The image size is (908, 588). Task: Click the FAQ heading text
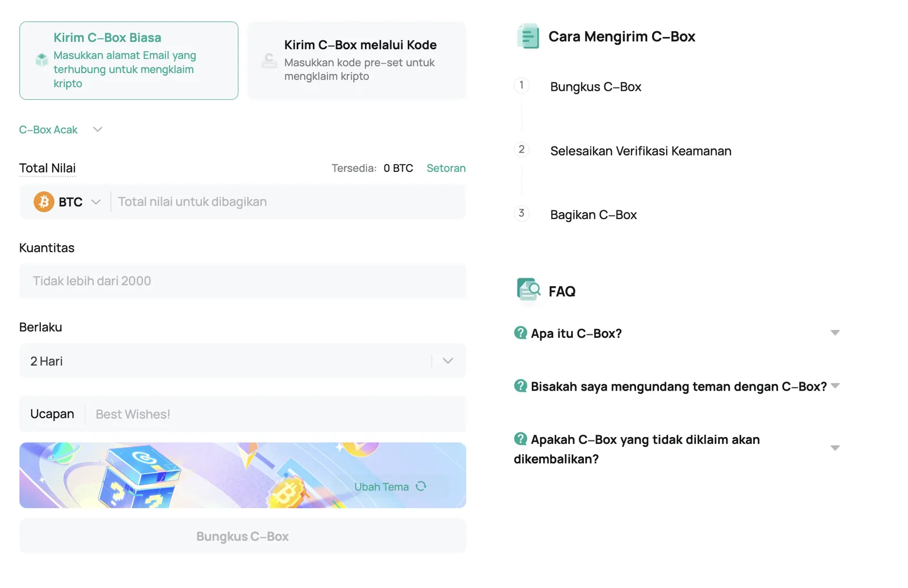[x=562, y=291]
